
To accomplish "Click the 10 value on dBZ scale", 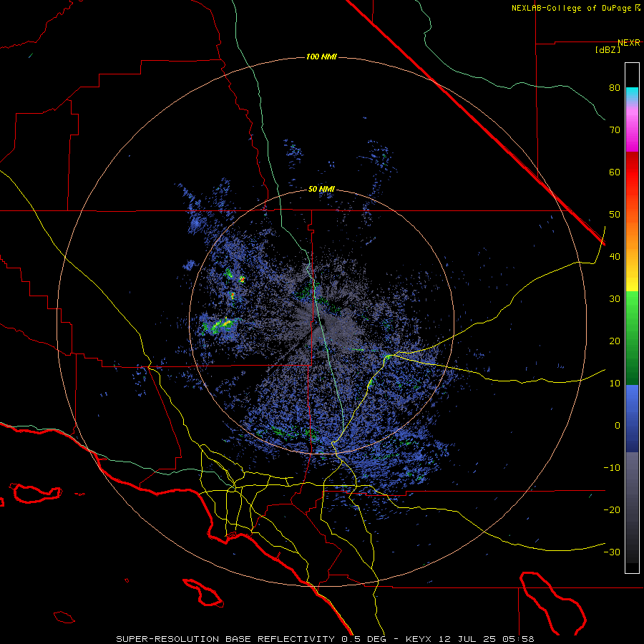I will click(x=615, y=384).
